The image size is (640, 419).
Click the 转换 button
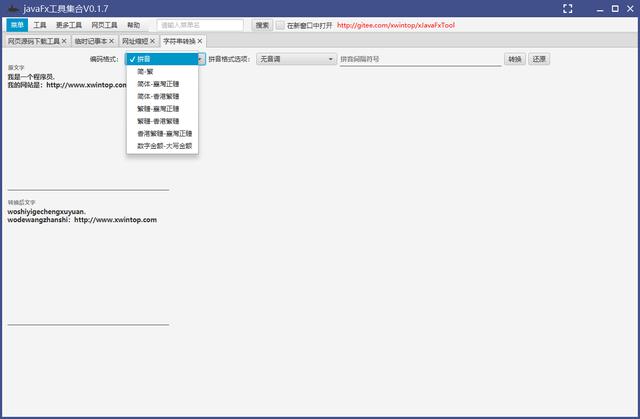click(515, 59)
